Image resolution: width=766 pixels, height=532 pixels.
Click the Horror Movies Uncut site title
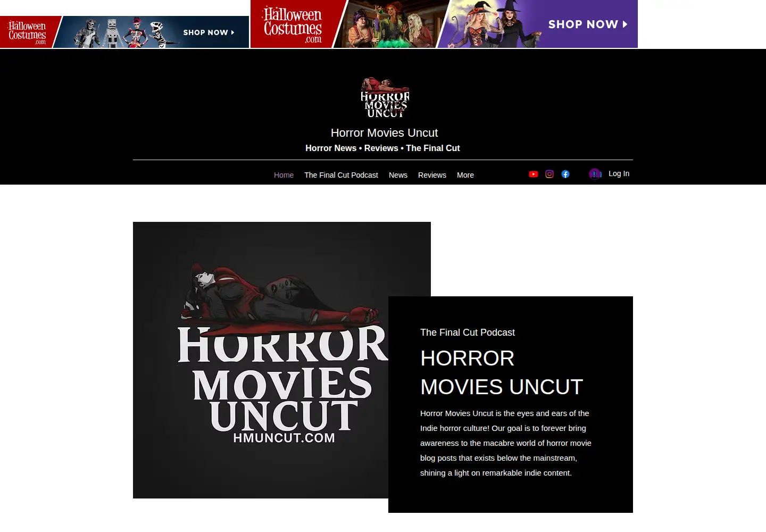click(384, 133)
